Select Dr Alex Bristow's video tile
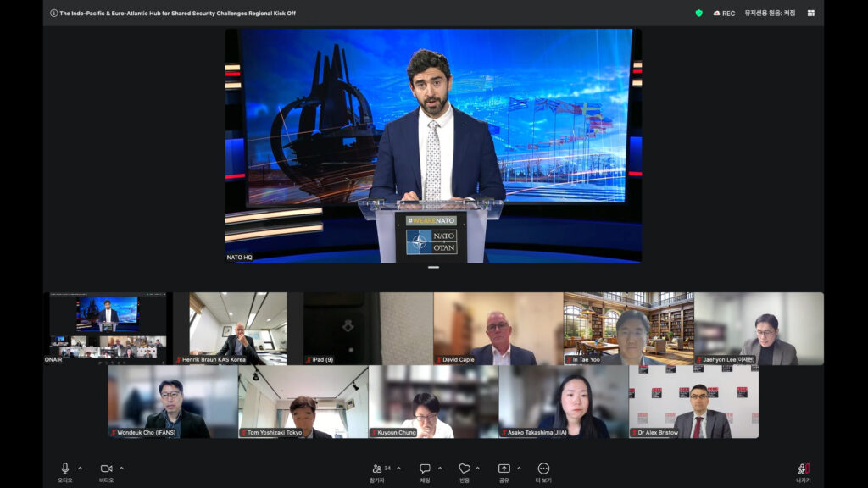This screenshot has width=868, height=488. click(693, 402)
